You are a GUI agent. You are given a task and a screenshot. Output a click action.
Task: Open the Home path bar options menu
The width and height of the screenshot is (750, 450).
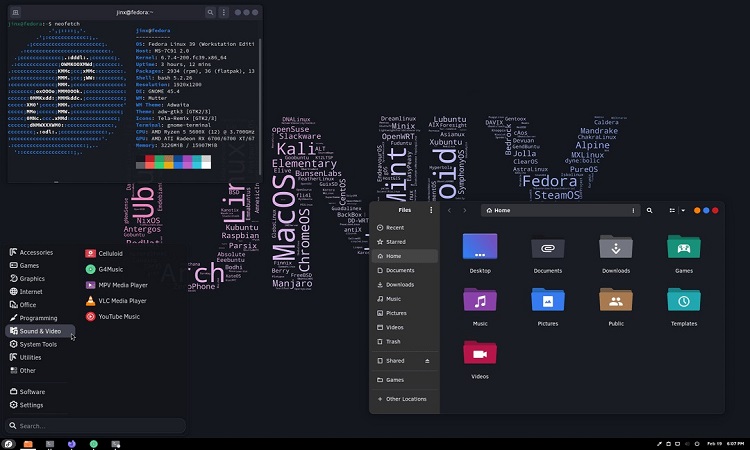(x=633, y=211)
